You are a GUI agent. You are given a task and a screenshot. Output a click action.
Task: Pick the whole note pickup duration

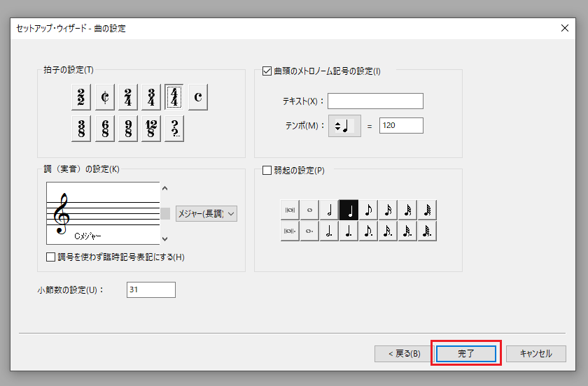(x=310, y=210)
